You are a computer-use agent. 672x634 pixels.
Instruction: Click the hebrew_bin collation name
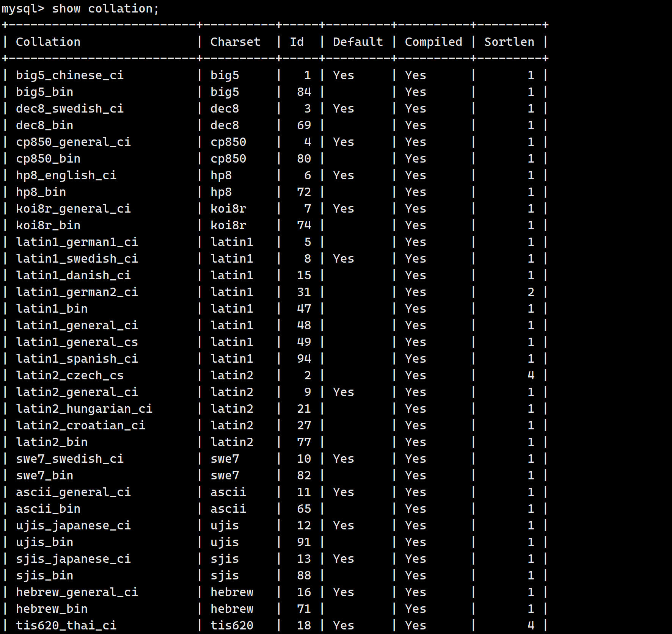click(52, 609)
